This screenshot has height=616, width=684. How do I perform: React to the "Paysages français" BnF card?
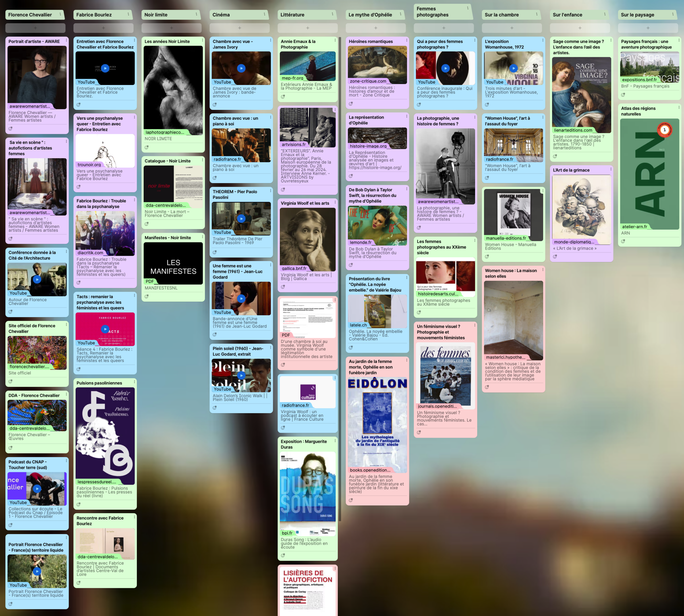tap(623, 95)
